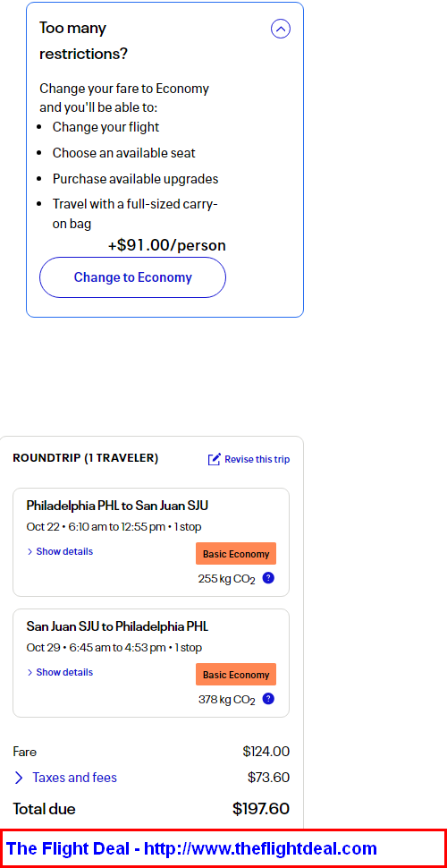Click the $197.60 total due amount
The height and width of the screenshot is (868, 447).
[261, 809]
